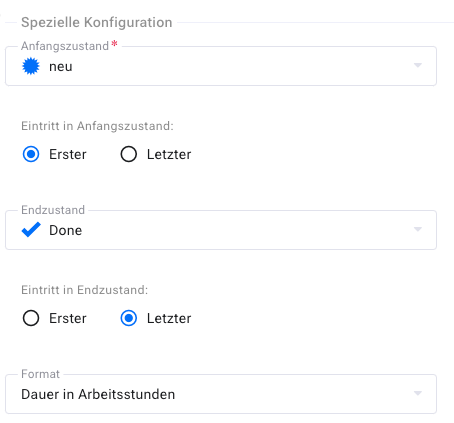Viewport: 454px width, 423px height.
Task: Click the Format field label
Action: tap(40, 374)
